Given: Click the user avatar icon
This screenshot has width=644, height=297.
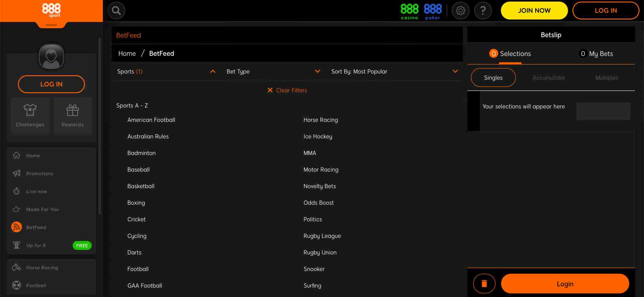Looking at the screenshot, I should coord(51,57).
